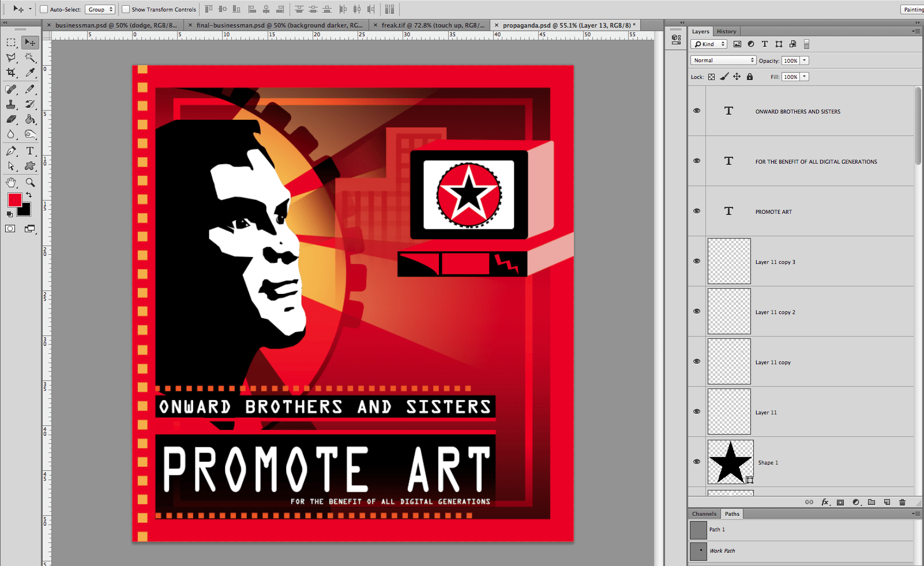This screenshot has height=566, width=924.
Task: Select the Crop tool
Action: tap(11, 73)
